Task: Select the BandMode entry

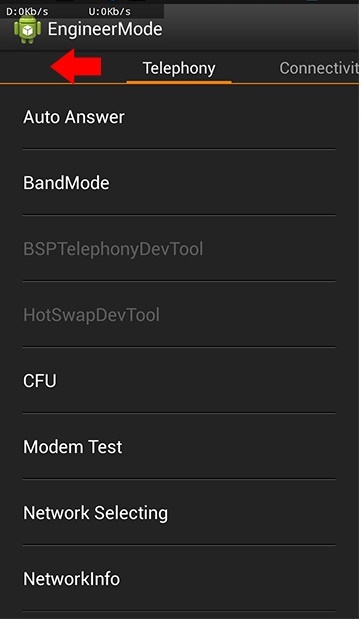Action: pyautogui.click(x=179, y=183)
